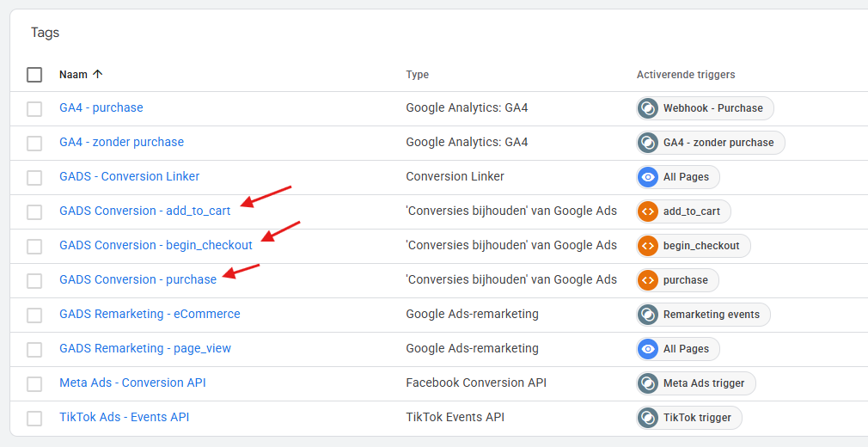The width and height of the screenshot is (868, 447).
Task: Click the TikTok trigger icon
Action: click(x=648, y=418)
